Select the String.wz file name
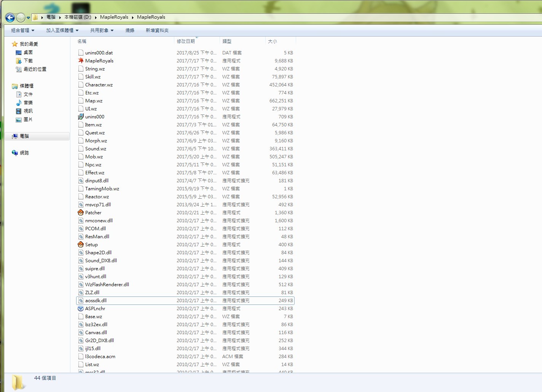Screen dimensions: 542x392 [x=95, y=69]
